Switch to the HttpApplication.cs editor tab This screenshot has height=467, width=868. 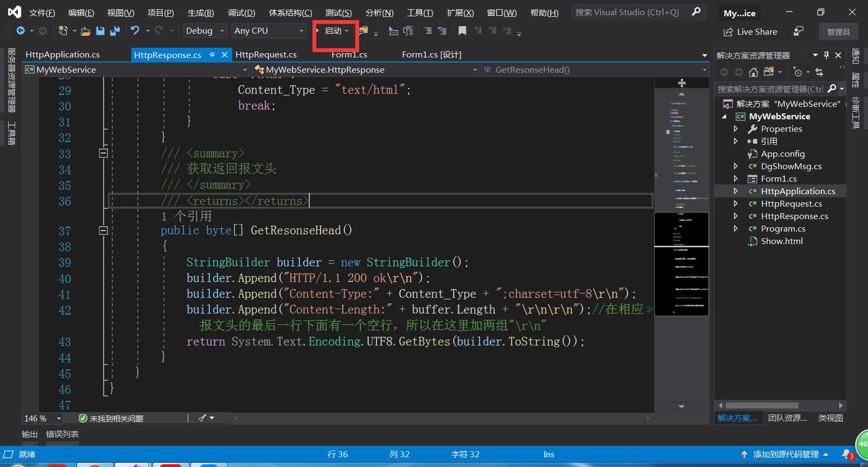pos(62,55)
